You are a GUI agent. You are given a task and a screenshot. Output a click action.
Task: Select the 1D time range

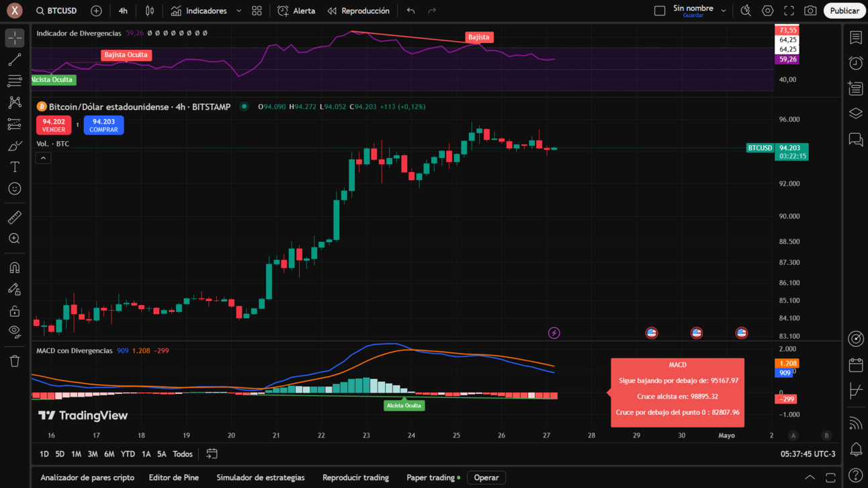click(44, 454)
